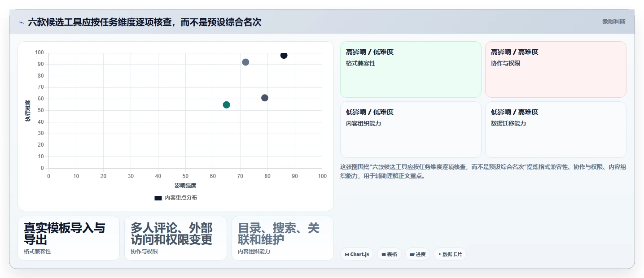Screen dimensions: 644x278
Task: Click the icon in 表格 chip
Action: coord(384,254)
